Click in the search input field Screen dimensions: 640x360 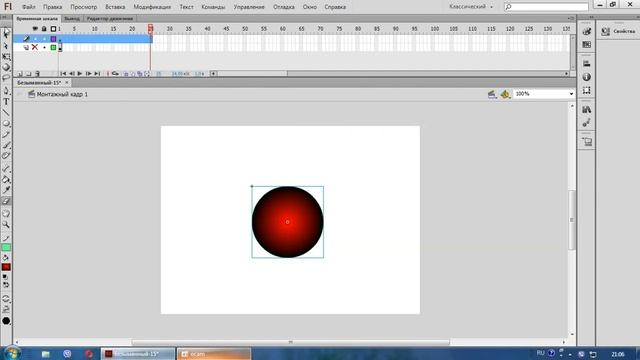[x=546, y=7]
